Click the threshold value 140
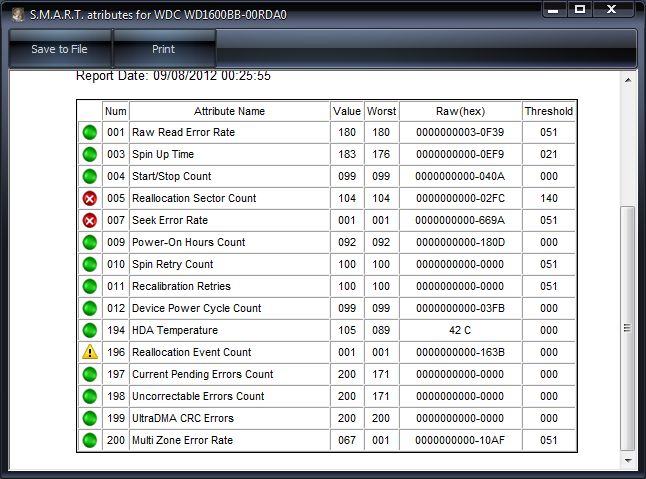The height and width of the screenshot is (479, 646). tap(549, 198)
